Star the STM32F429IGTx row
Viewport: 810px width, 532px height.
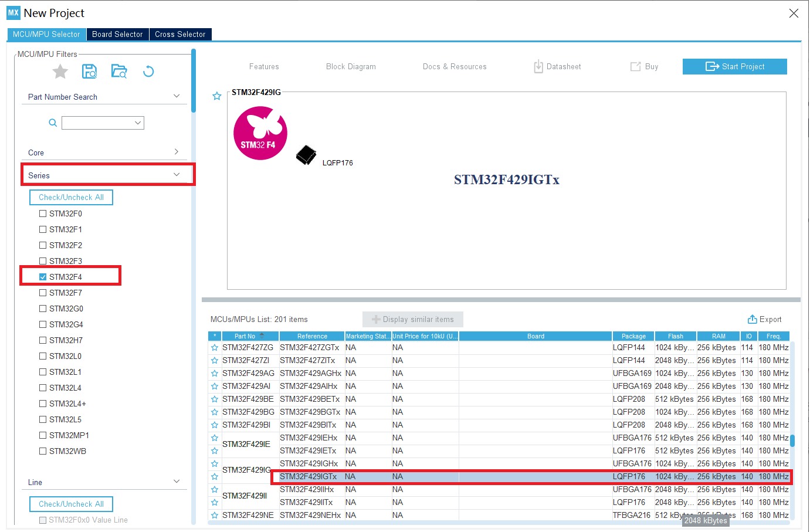point(215,477)
